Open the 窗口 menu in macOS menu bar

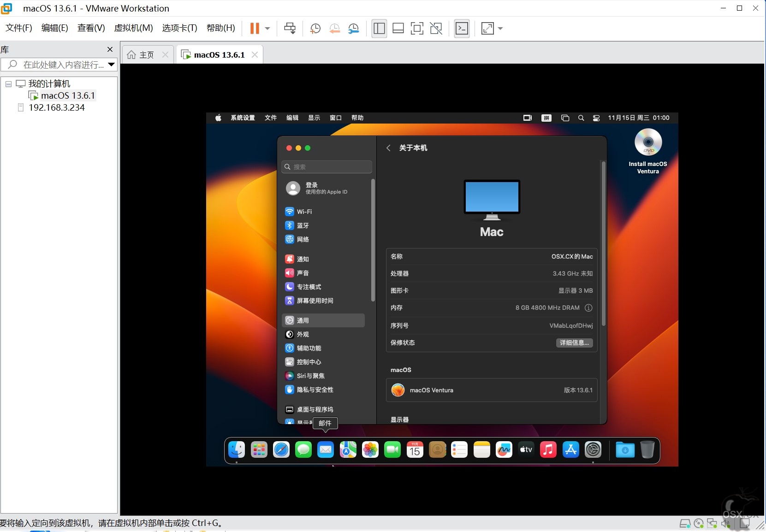pyautogui.click(x=336, y=118)
